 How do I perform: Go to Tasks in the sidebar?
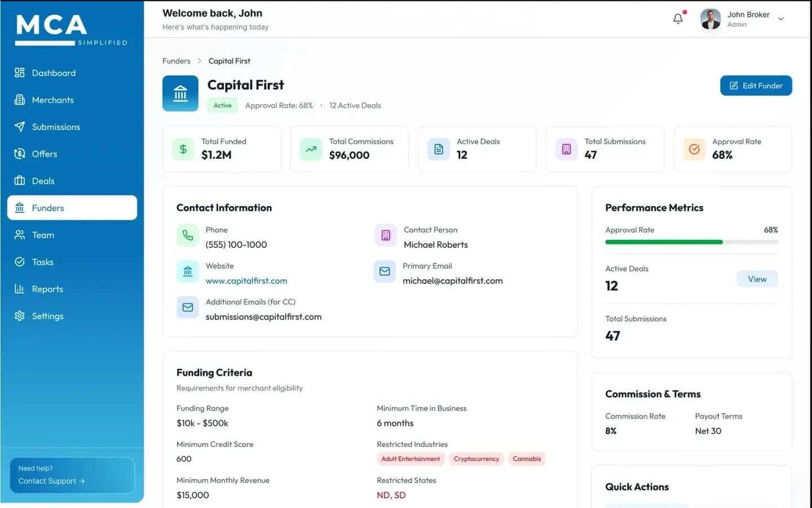click(72, 262)
